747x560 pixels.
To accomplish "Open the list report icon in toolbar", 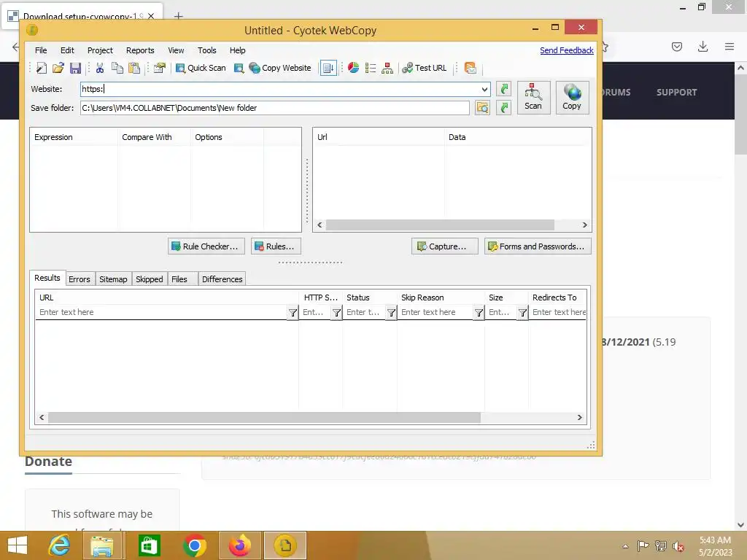I will 370,68.
